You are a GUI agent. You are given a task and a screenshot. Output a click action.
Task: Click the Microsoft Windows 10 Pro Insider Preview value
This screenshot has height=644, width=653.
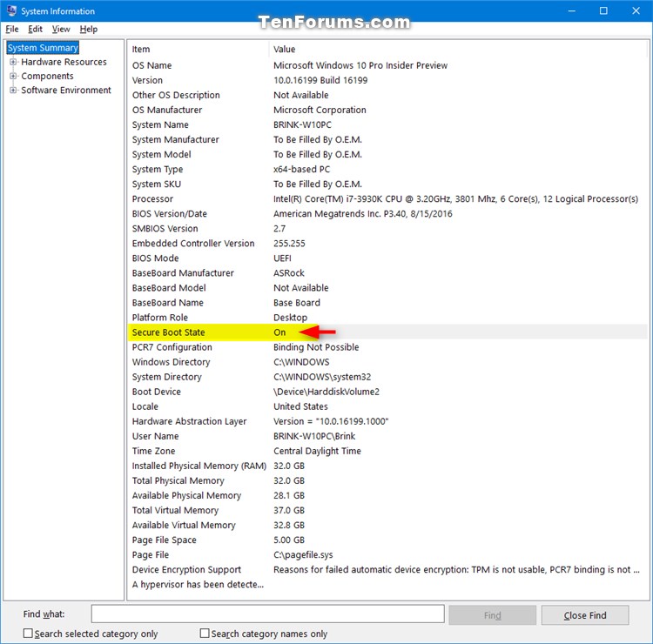360,65
